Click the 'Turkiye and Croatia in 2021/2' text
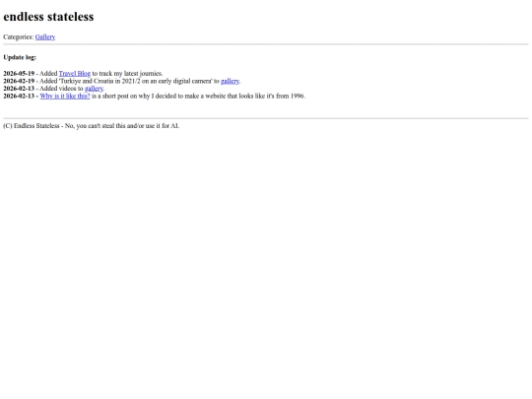The width and height of the screenshot is (532, 399). pos(100,81)
